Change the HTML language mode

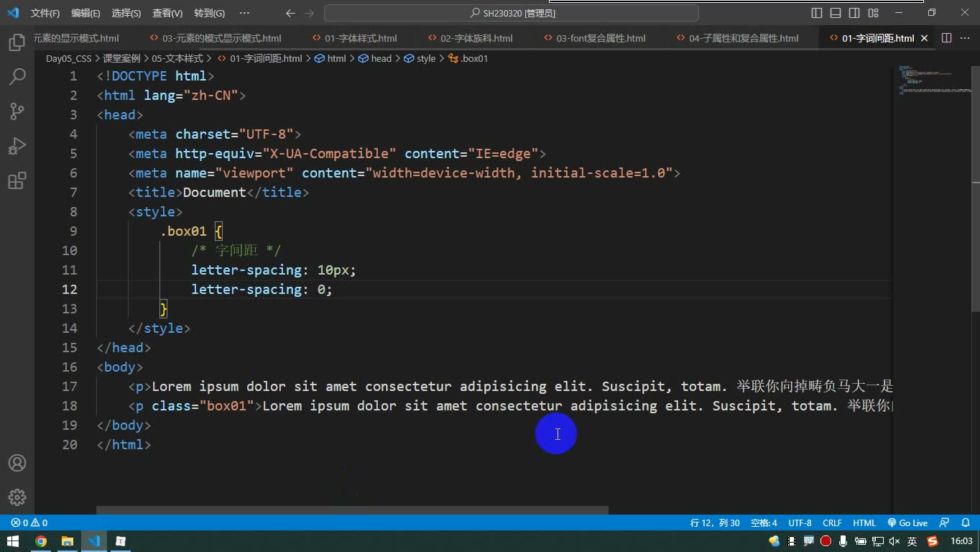click(864, 523)
